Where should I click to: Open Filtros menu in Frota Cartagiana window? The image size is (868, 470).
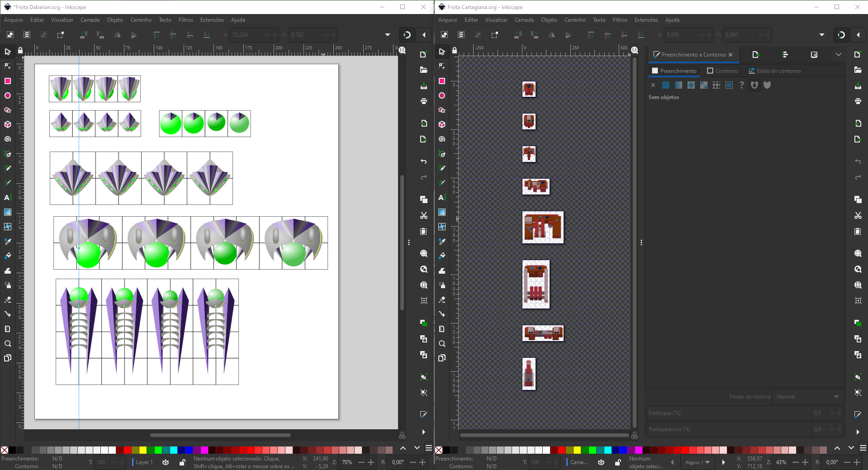coord(620,20)
